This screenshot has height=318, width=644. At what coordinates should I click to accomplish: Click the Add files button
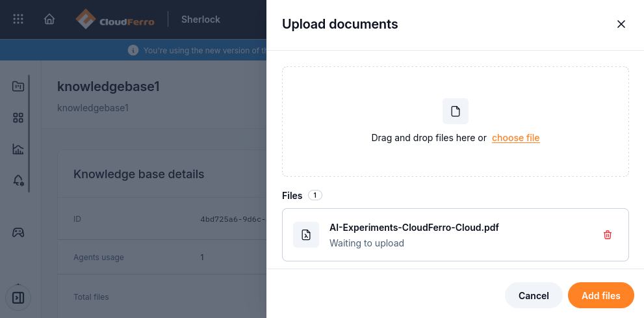[x=601, y=295]
